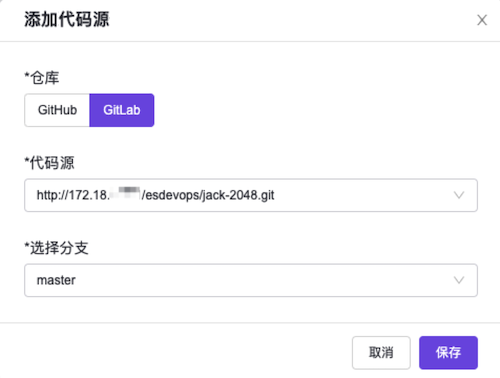Click the *仓库 field label
Viewport: 500px width, 378px height.
[42, 78]
